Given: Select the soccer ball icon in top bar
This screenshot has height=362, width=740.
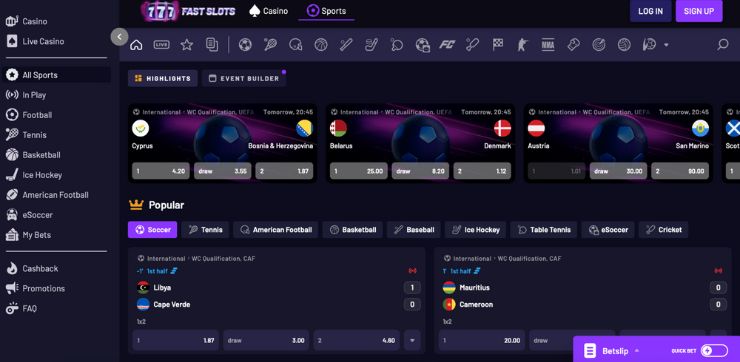Looking at the screenshot, I should (245, 45).
